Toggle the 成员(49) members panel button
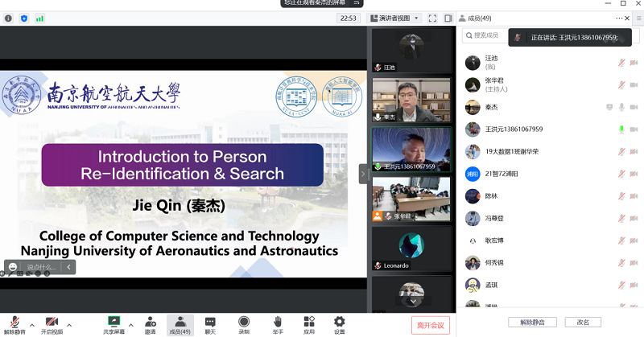Viewport: 644px width, 337px height. click(180, 325)
